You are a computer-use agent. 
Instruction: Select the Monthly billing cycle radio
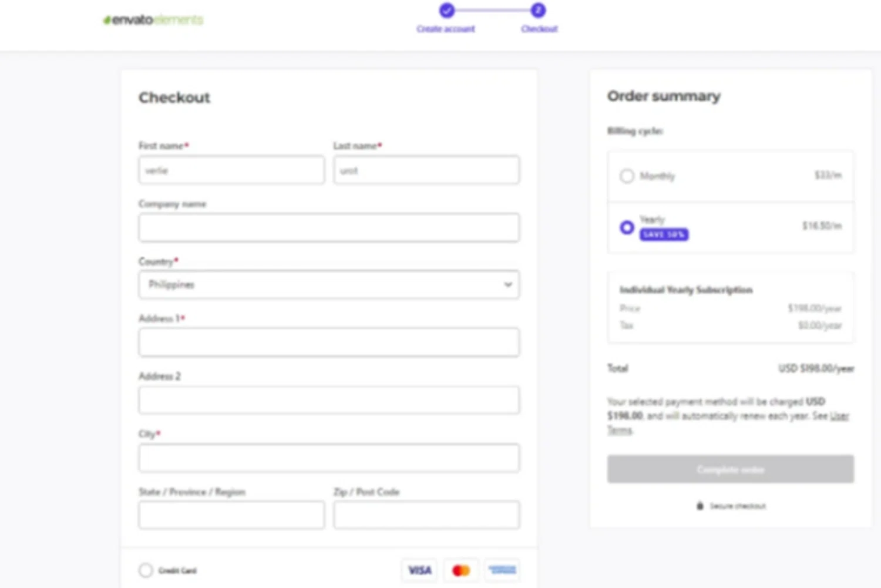pos(627,176)
